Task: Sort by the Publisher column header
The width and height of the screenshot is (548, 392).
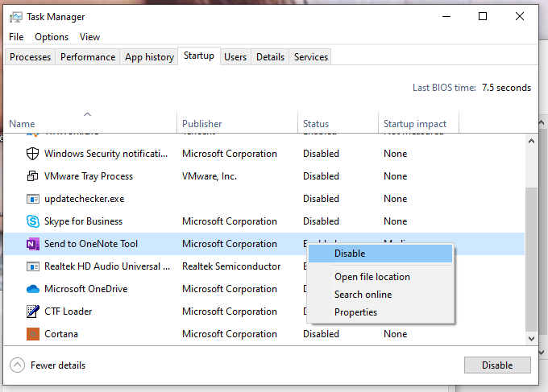Action: point(237,122)
